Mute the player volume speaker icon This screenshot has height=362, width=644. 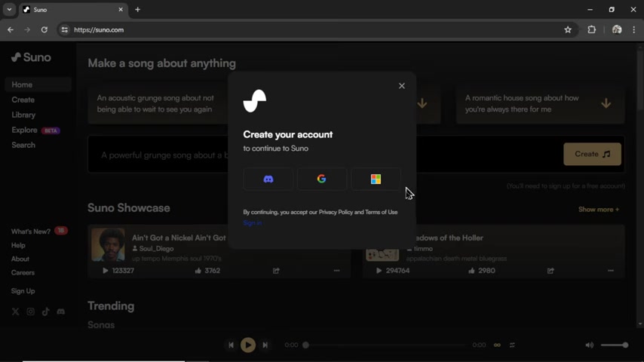[590, 345]
